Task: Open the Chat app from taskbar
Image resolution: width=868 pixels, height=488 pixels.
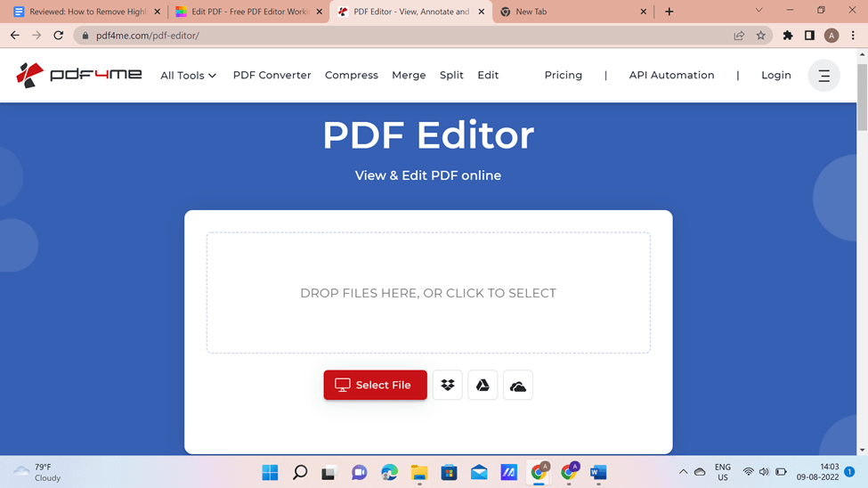Action: click(x=360, y=473)
